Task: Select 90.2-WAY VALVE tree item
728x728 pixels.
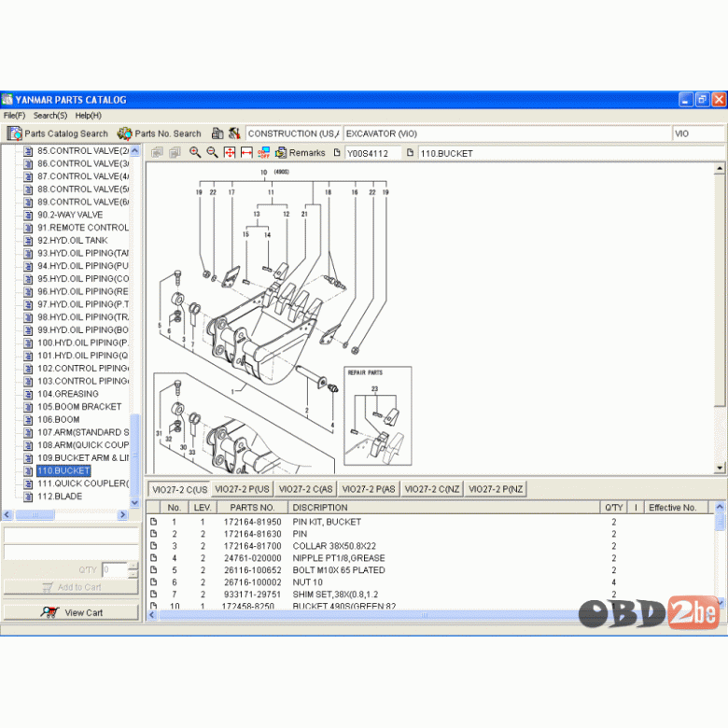Action: [x=70, y=215]
